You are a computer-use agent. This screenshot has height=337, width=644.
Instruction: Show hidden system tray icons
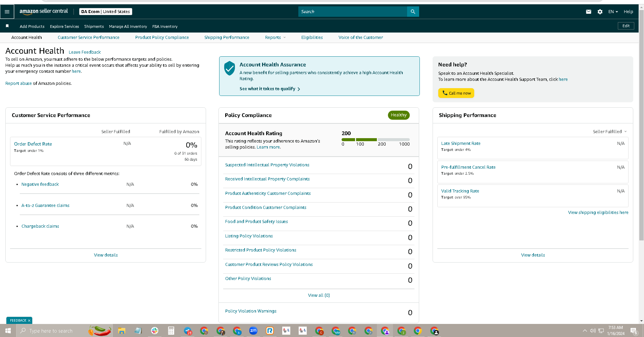(585, 331)
